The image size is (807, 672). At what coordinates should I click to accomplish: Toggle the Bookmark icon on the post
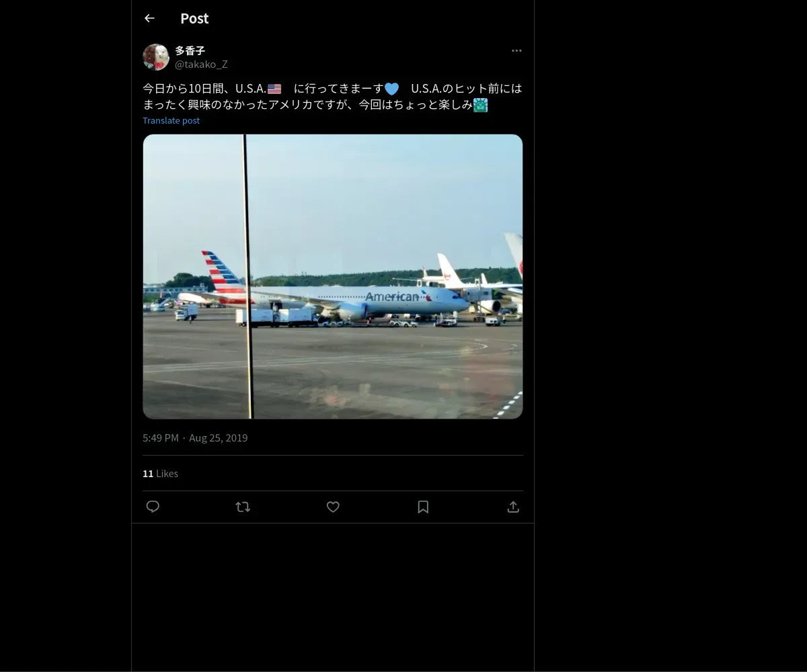click(423, 507)
